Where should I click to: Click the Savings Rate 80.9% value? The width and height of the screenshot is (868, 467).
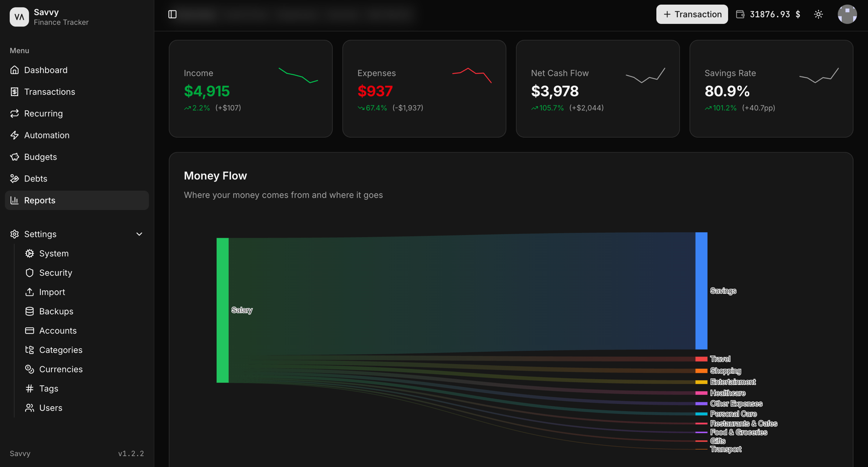(727, 91)
